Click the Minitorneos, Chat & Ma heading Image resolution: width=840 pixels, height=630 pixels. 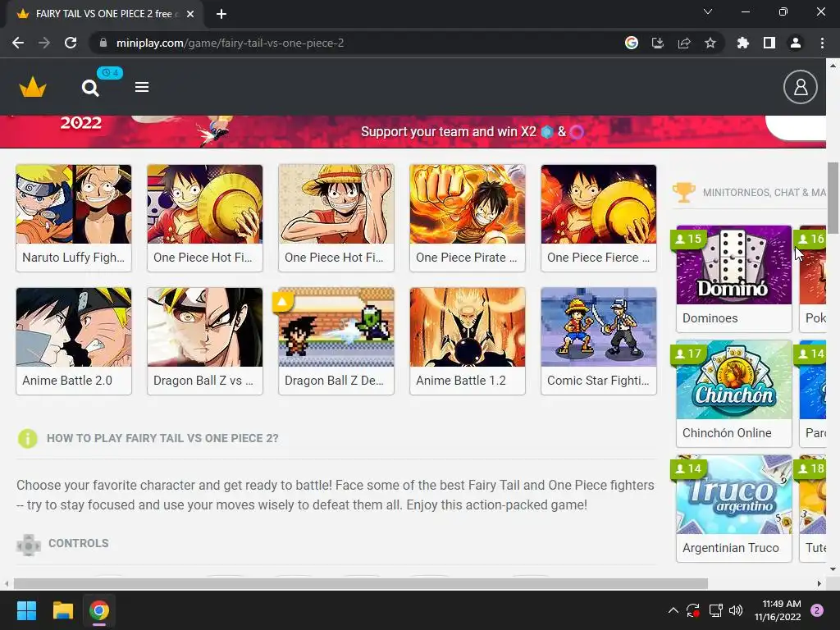tap(765, 192)
